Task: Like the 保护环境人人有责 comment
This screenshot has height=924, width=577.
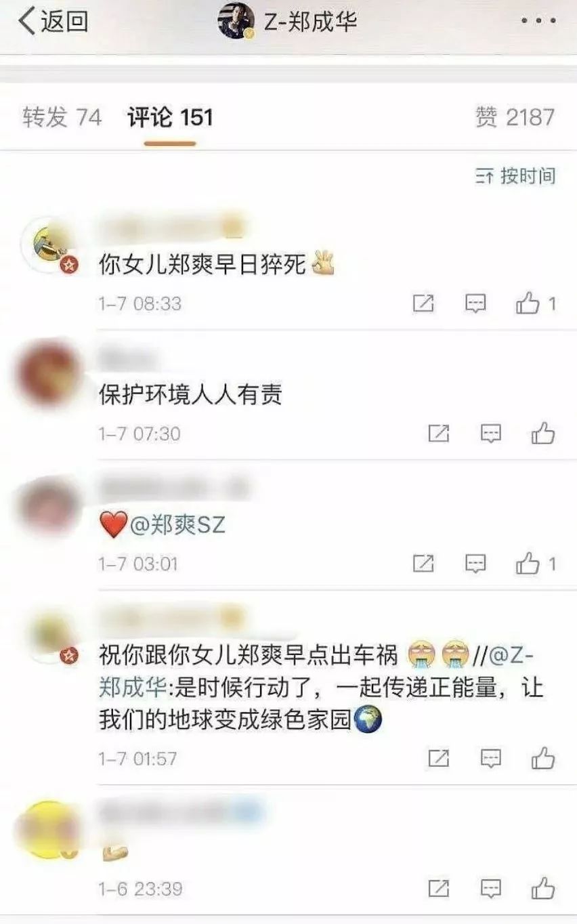Action: click(x=543, y=434)
